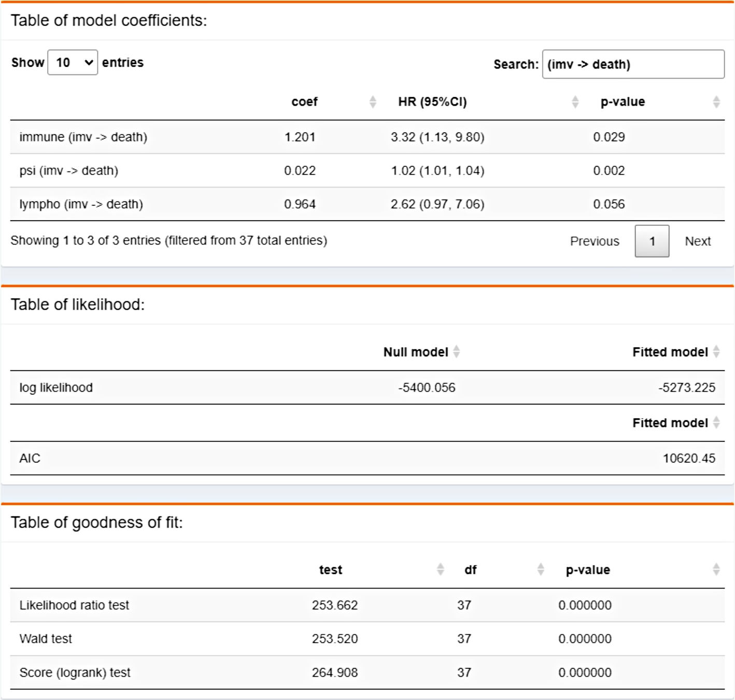This screenshot has height=700, width=735.
Task: Click 'Table of goodness of fit:' heading
Action: 97,522
